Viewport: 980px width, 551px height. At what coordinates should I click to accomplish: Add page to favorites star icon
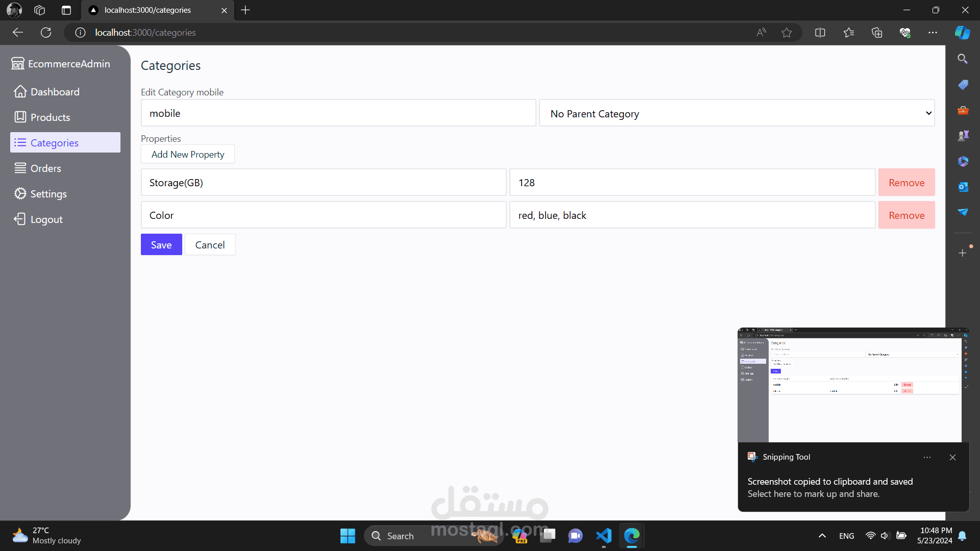787,33
